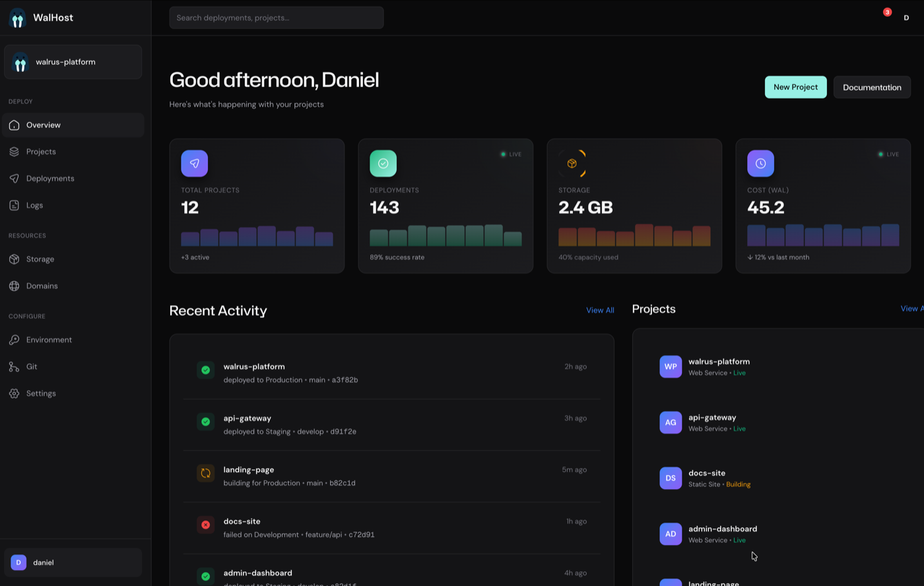Go to Overview in sidebar
Image resolution: width=924 pixels, height=586 pixels.
(x=73, y=125)
